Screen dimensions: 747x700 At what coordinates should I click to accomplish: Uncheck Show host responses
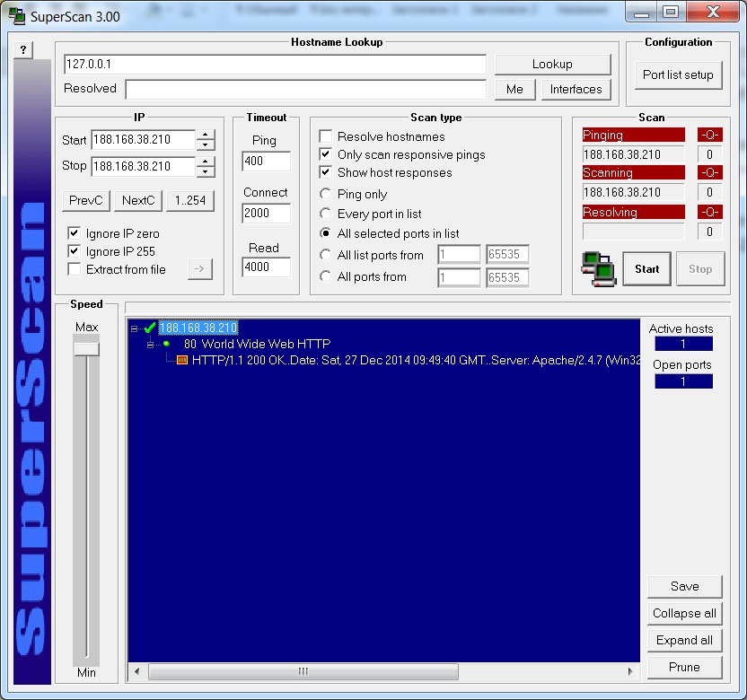[x=326, y=172]
